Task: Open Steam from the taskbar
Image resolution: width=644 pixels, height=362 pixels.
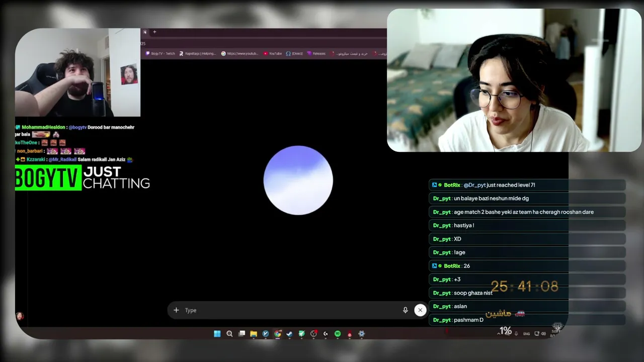Action: point(289,334)
